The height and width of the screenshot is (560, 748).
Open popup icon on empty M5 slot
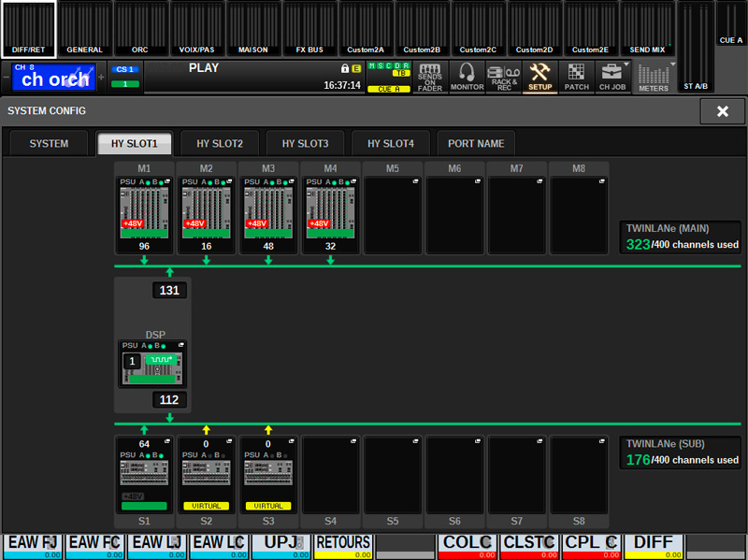point(415,181)
